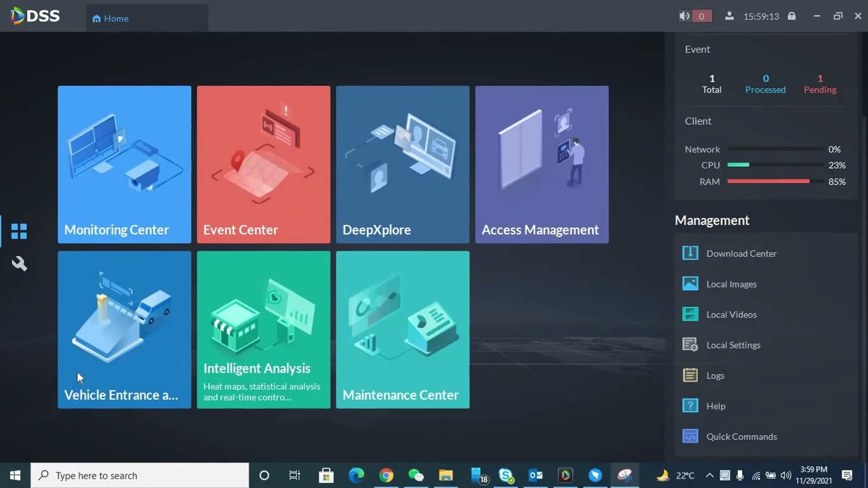Open Intelligent Analysis tile

click(x=263, y=329)
